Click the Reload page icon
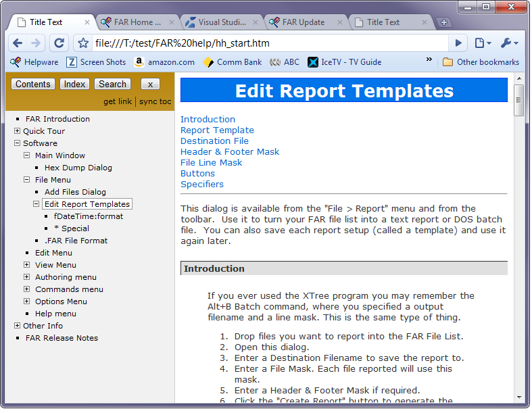Image resolution: width=532 pixels, height=413 pixels. tap(59, 43)
